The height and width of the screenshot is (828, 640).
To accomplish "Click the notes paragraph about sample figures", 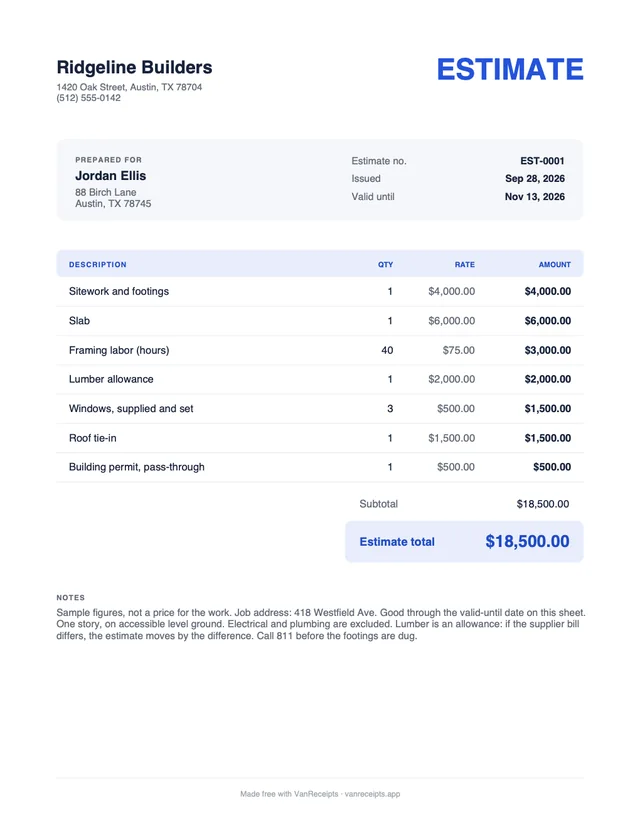I will tap(321, 624).
